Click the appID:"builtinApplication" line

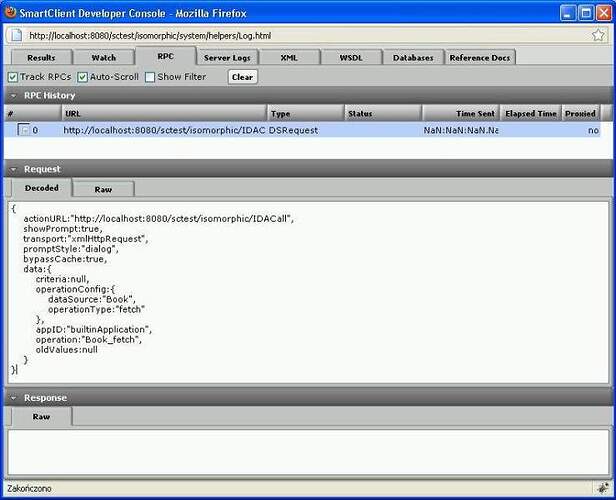coord(94,330)
